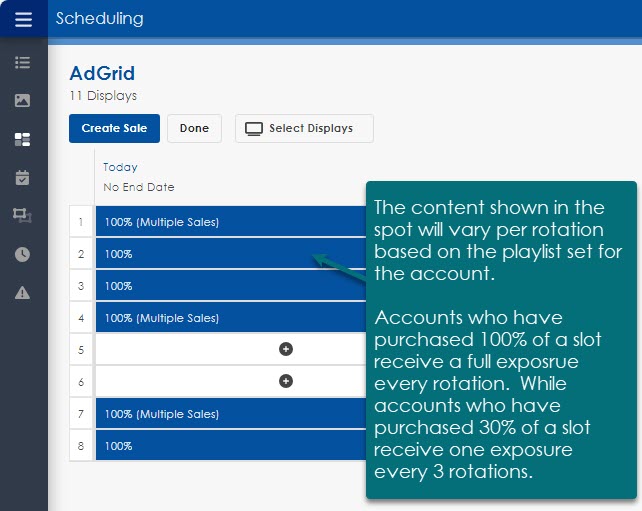Open the 100% sale in slot 3
Viewport: 642px width, 511px height.
(x=230, y=286)
